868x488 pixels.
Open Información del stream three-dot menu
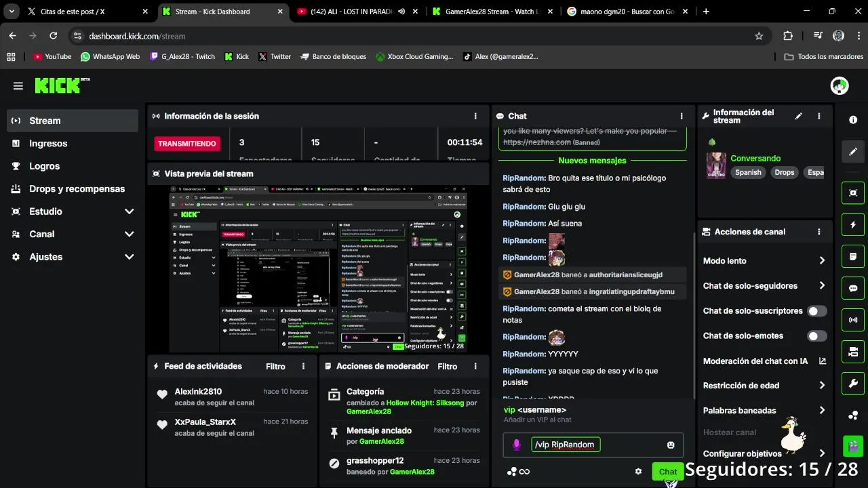pyautogui.click(x=819, y=117)
